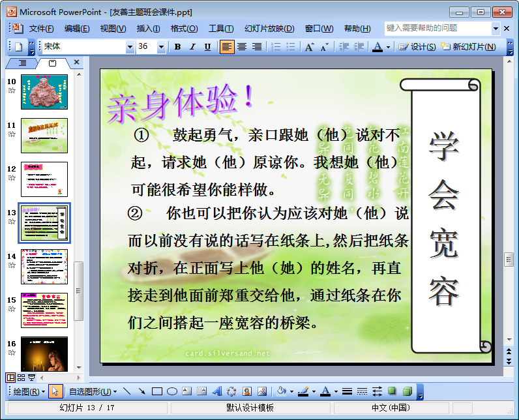
Task: Switch to the Outline tab
Action: pos(23,63)
